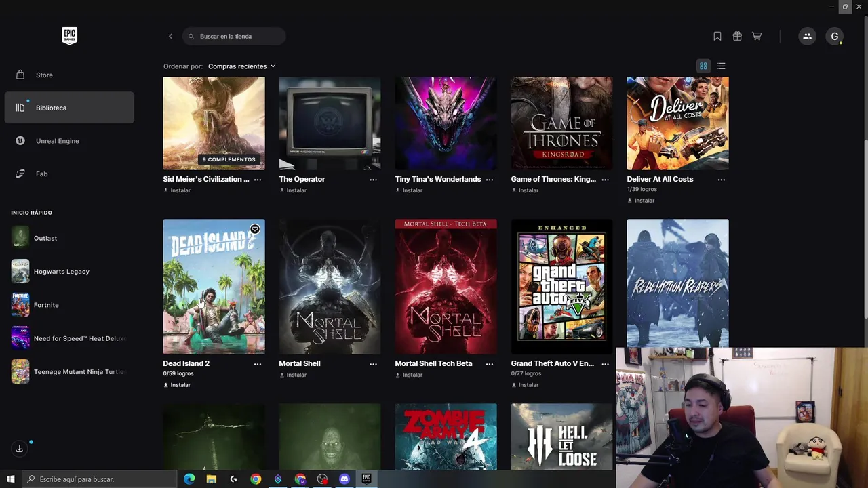Click the 0/59 logros text
This screenshot has width=868, height=488.
[180, 373]
